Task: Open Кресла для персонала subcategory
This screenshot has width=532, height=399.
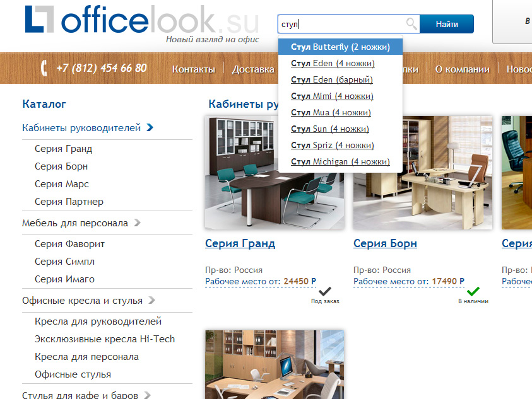Action: [x=86, y=357]
